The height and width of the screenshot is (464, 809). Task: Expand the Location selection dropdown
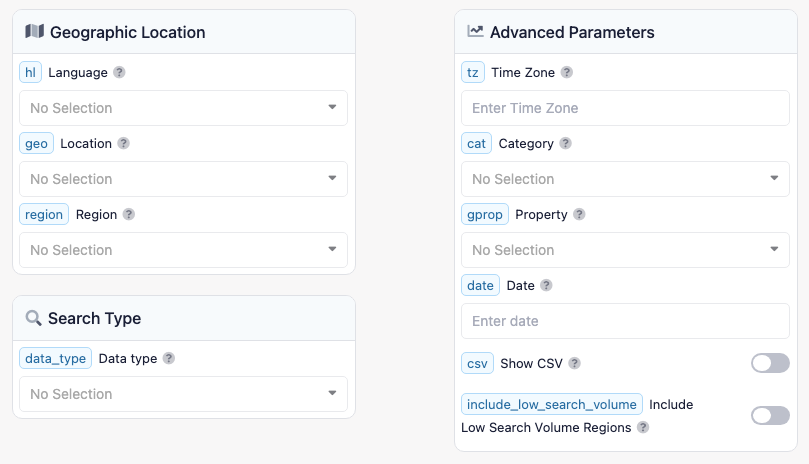click(x=183, y=179)
